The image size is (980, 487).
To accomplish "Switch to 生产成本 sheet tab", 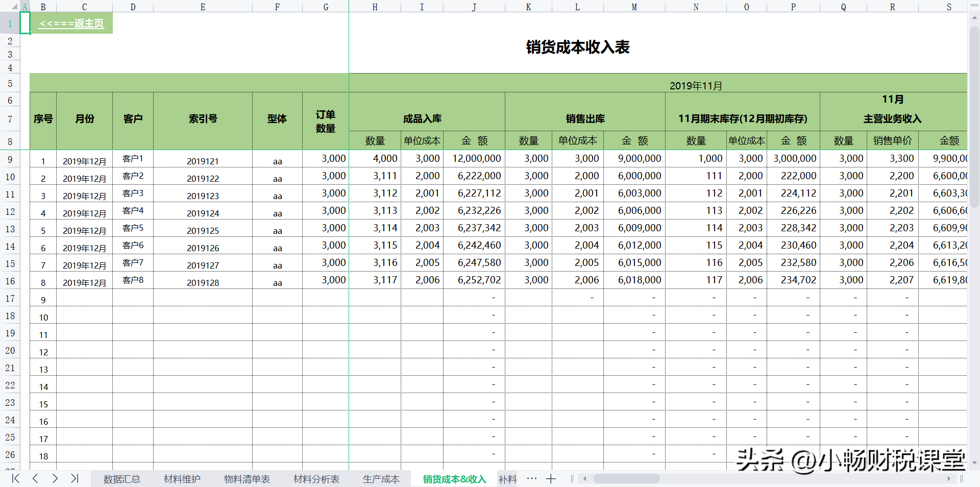I will (381, 479).
